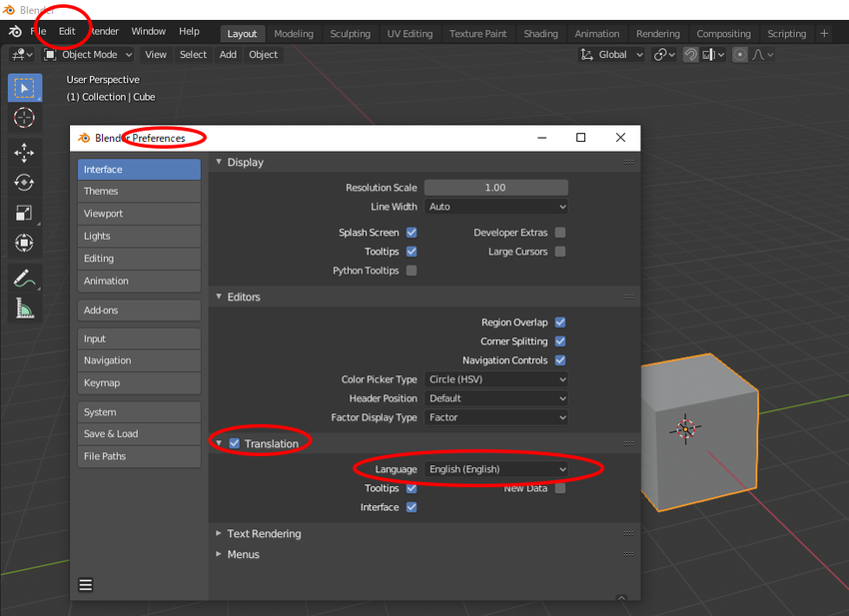Open the Add-ons preferences section
Screen dimensions: 849x616
(139, 310)
